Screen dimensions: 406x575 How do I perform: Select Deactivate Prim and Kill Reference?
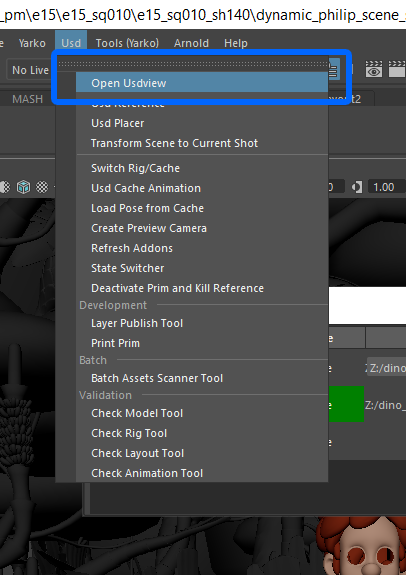(202, 288)
